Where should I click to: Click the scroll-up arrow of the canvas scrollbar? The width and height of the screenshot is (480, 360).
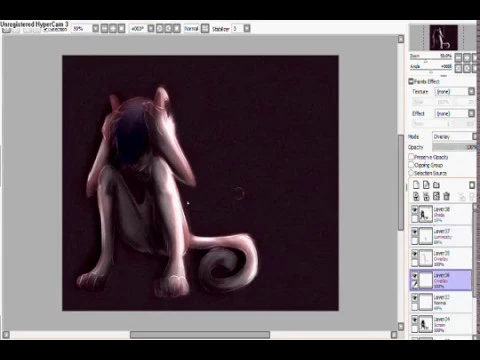401,39
